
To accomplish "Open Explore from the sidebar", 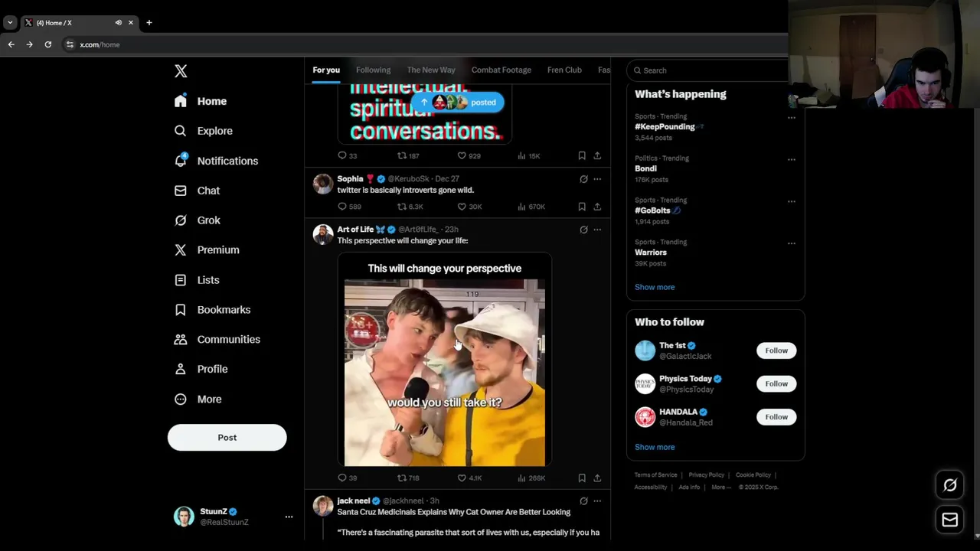I will (204, 131).
